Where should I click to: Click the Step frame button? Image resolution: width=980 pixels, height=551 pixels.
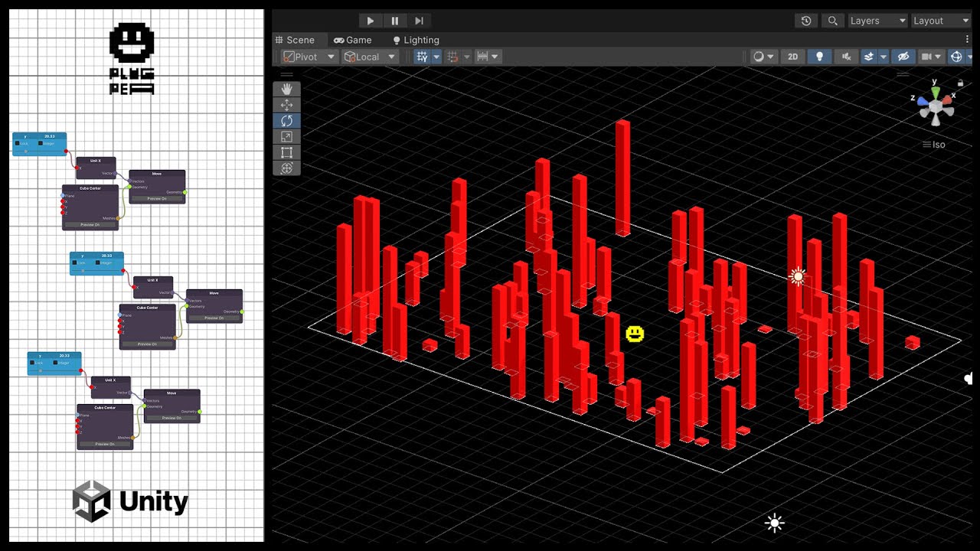pos(419,21)
